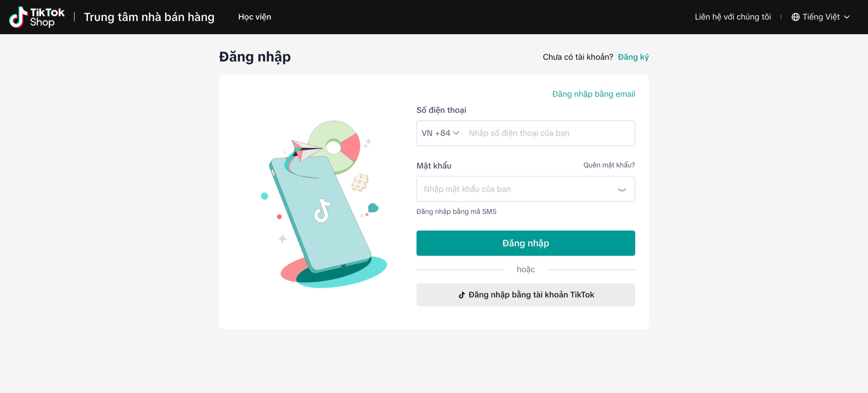
Task: Click Trung tâm nhà bán hàng title
Action: pos(149,17)
